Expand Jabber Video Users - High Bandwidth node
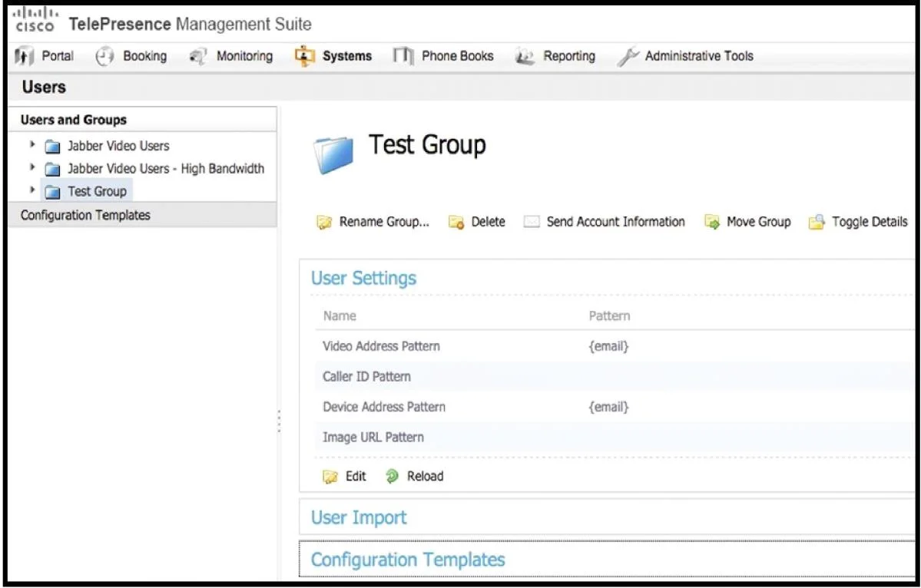This screenshot has height=588, width=921. pyautogui.click(x=32, y=167)
